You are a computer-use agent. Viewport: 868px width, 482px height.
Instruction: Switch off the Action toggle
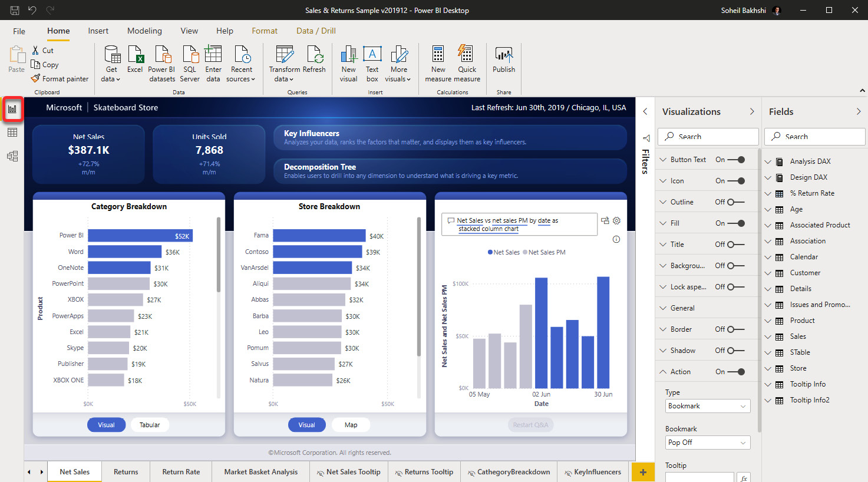tap(736, 372)
